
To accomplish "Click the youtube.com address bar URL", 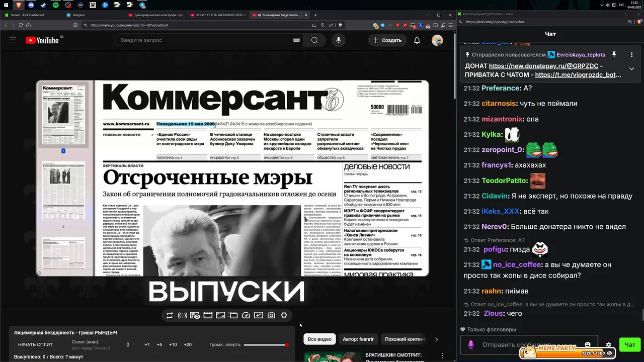I will pyautogui.click(x=129, y=25).
